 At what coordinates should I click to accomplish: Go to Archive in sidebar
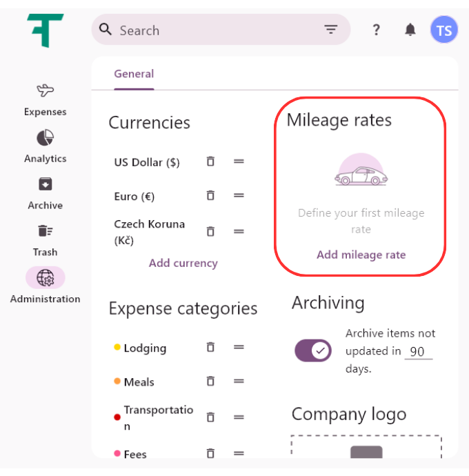click(x=45, y=185)
